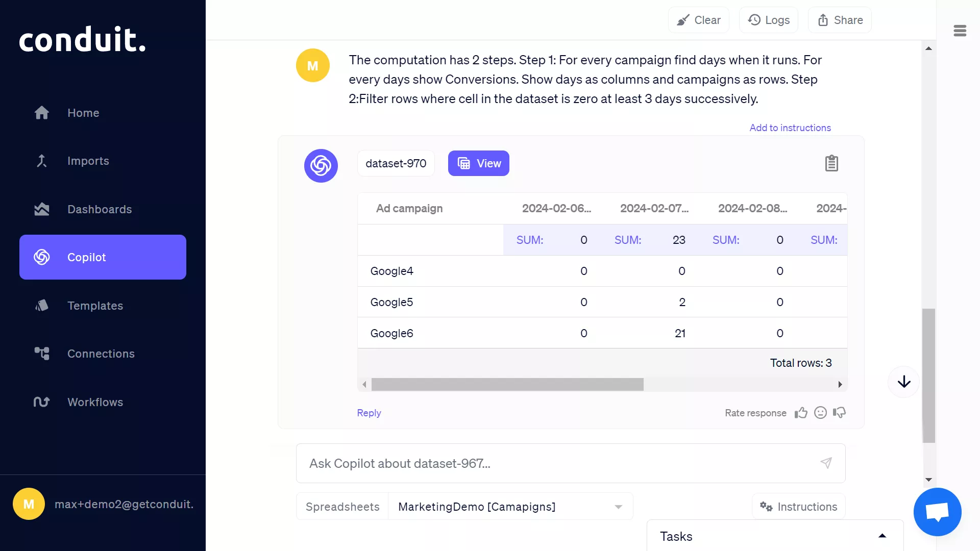The width and height of the screenshot is (980, 551).
Task: Go to Workflows in sidebar
Action: pyautogui.click(x=95, y=402)
